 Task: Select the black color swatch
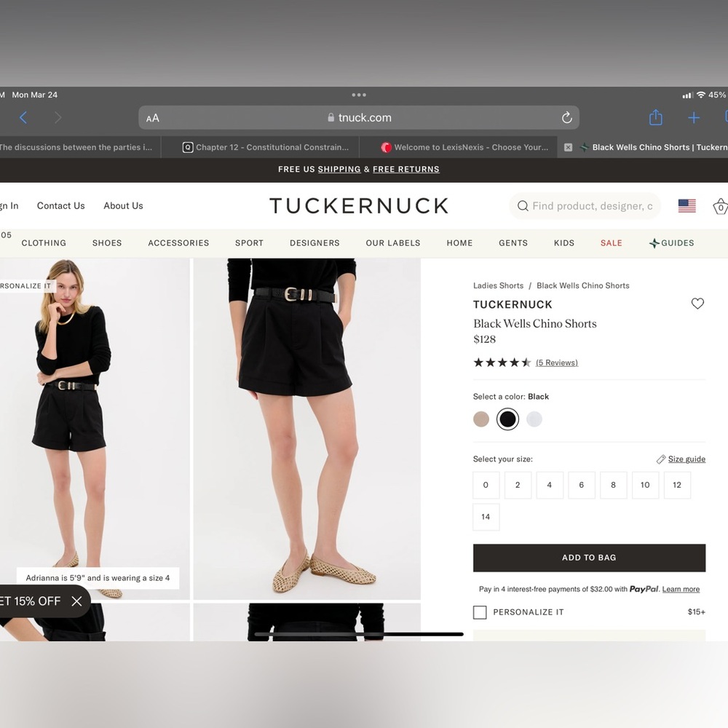coord(507,419)
